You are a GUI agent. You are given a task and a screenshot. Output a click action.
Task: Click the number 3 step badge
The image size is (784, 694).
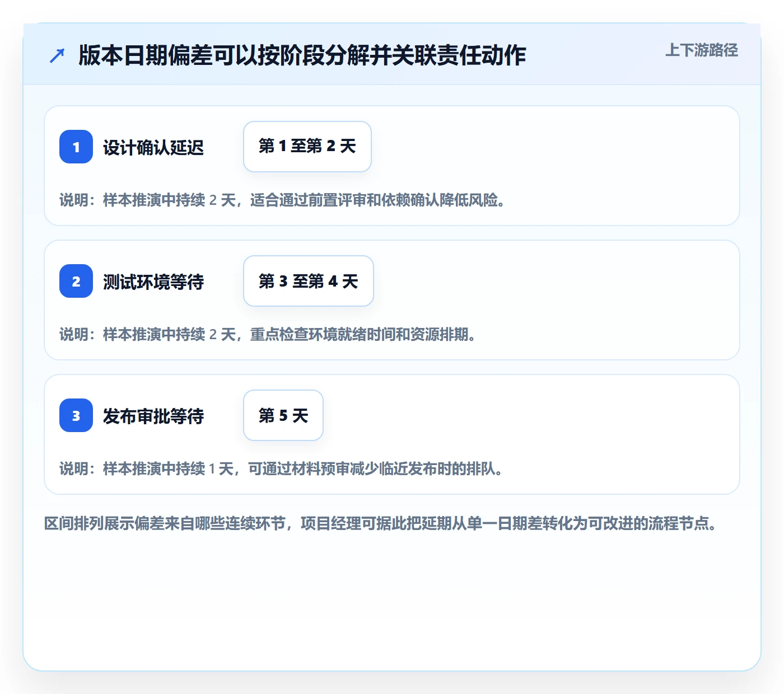pos(76,415)
